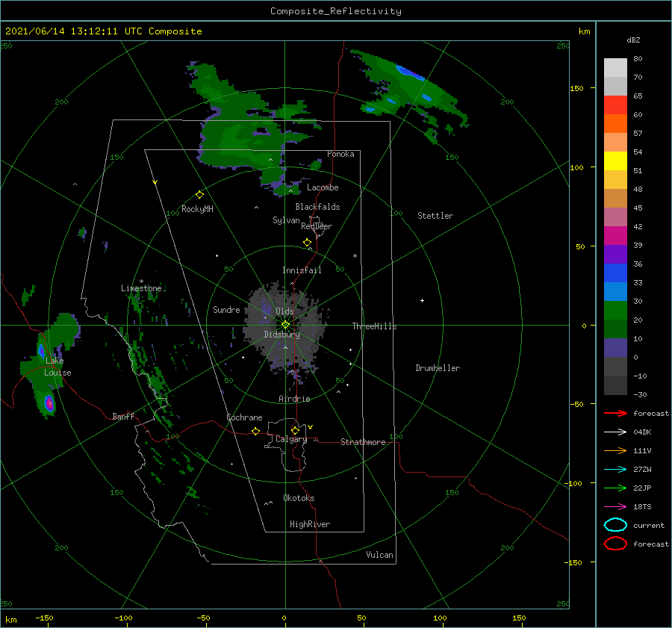Screen dimensions: 672x628
Task: Click the RockyMH label
Action: click(197, 209)
